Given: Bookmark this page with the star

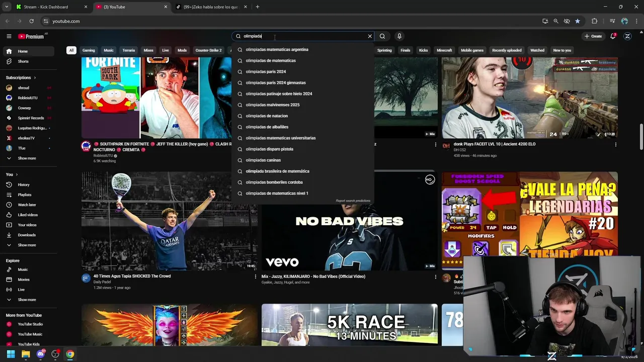Looking at the screenshot, I should [x=578, y=21].
